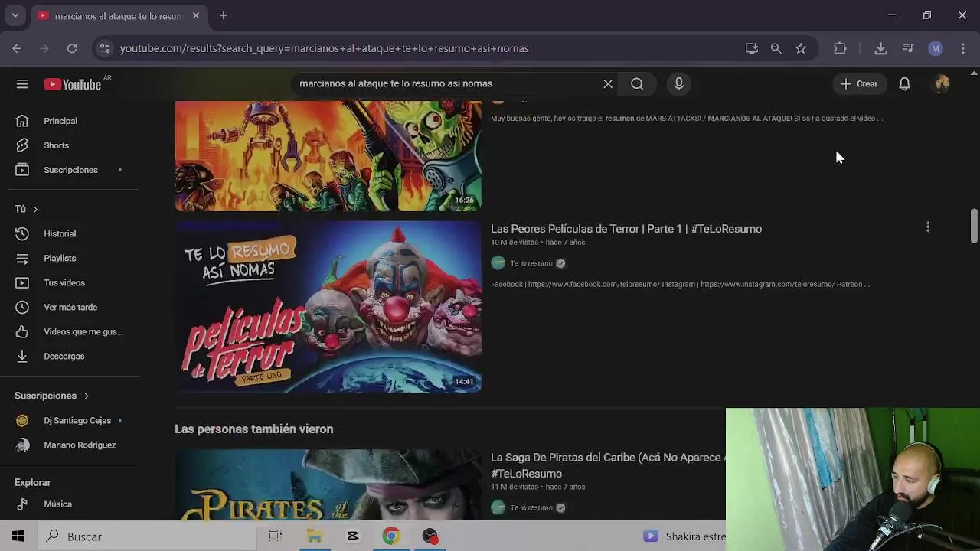This screenshot has width=980, height=551.
Task: Start voice search with the microphone
Action: point(679,84)
